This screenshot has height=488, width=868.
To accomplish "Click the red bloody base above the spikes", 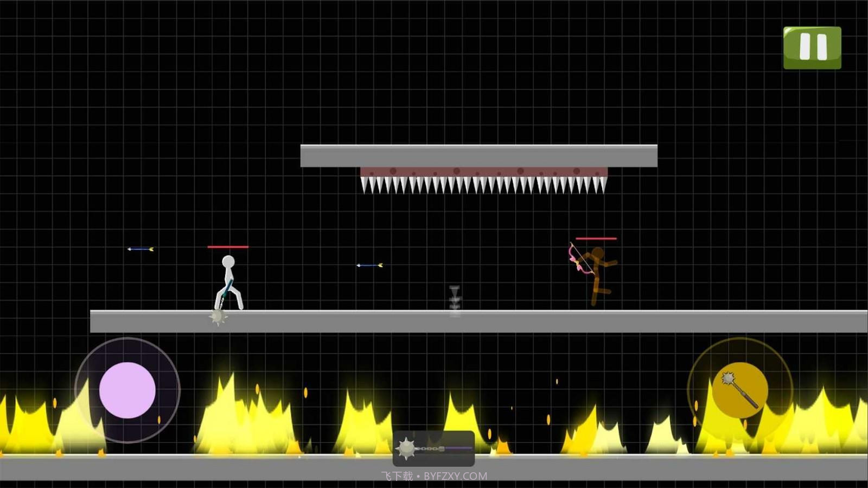I will 483,172.
